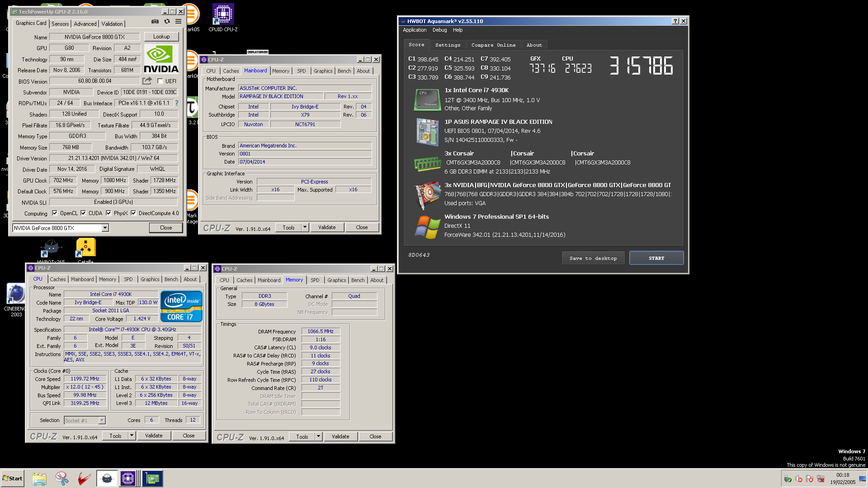
Task: Click the NVIDIA logo in GPU-Z
Action: click(161, 59)
